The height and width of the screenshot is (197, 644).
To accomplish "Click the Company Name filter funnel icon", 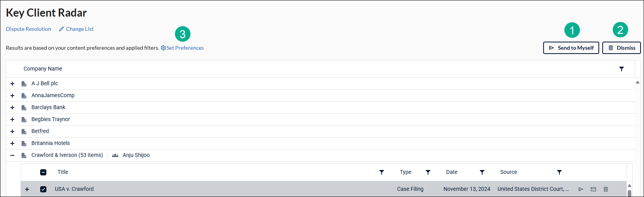I will pyautogui.click(x=622, y=69).
